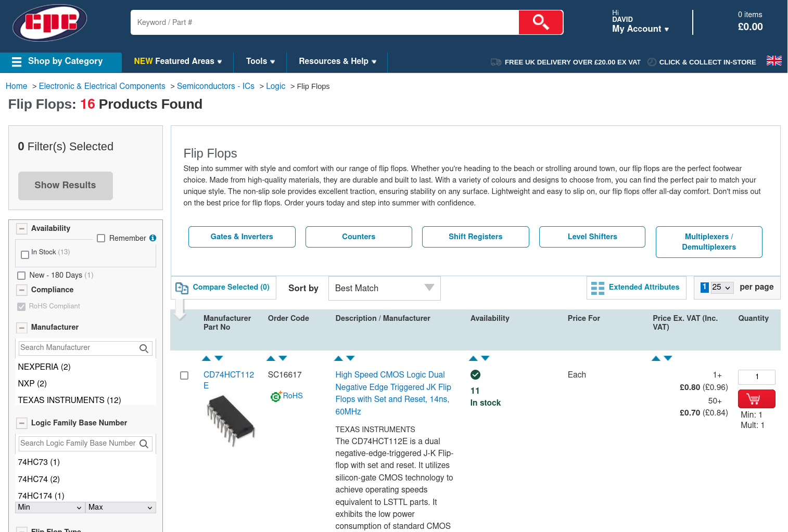
Task: Sort Availability ascending arrow
Action: click(x=473, y=358)
